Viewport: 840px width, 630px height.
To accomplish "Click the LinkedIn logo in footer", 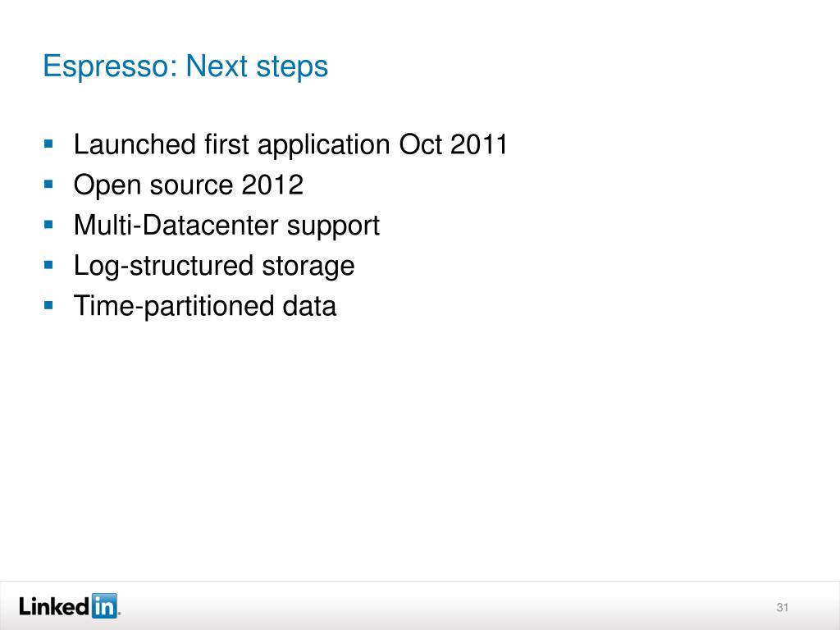I will point(70,606).
